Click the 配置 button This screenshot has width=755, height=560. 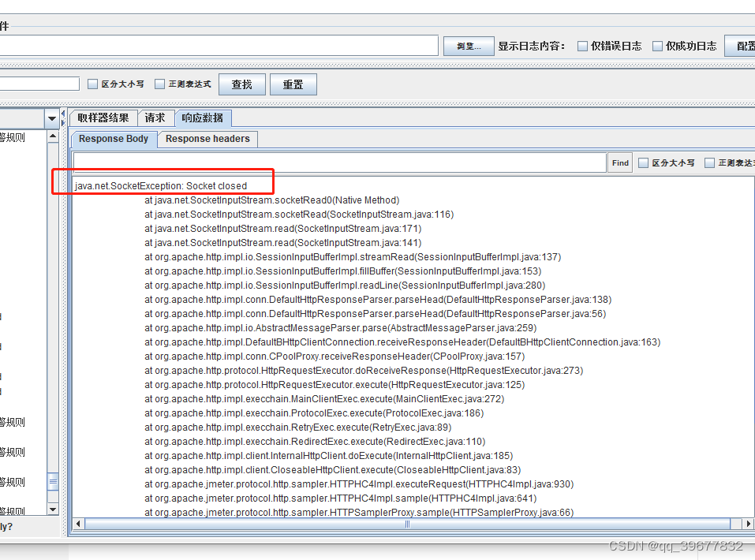[x=742, y=47]
